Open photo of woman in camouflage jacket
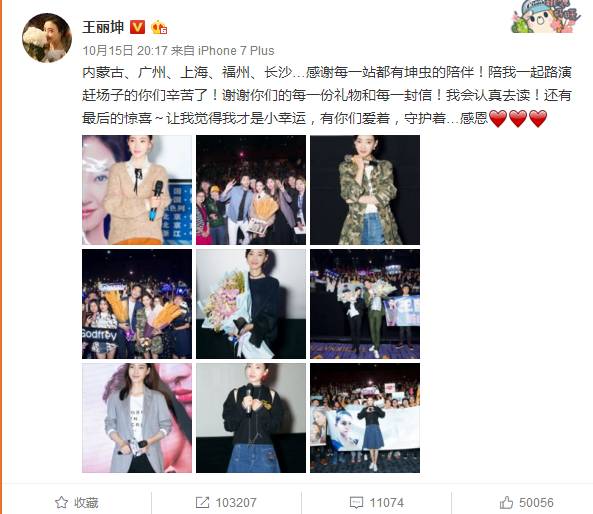 pyautogui.click(x=365, y=190)
